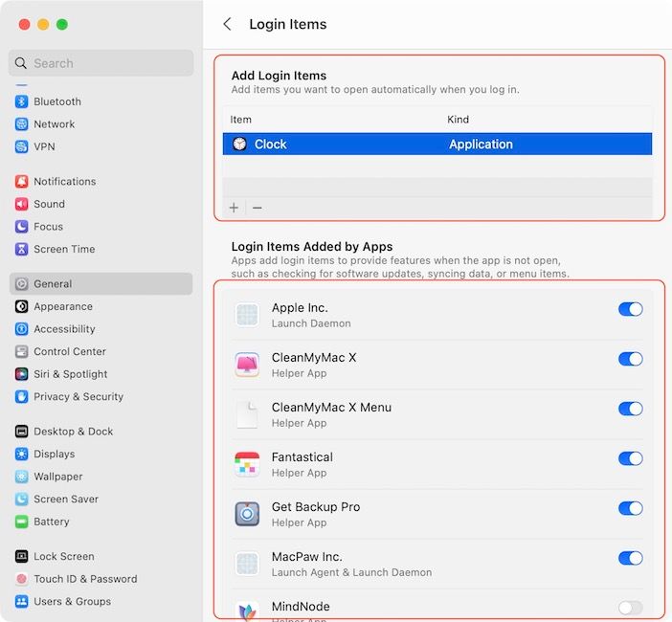672x622 pixels.
Task: Add a login item with plus button
Action: pos(235,208)
